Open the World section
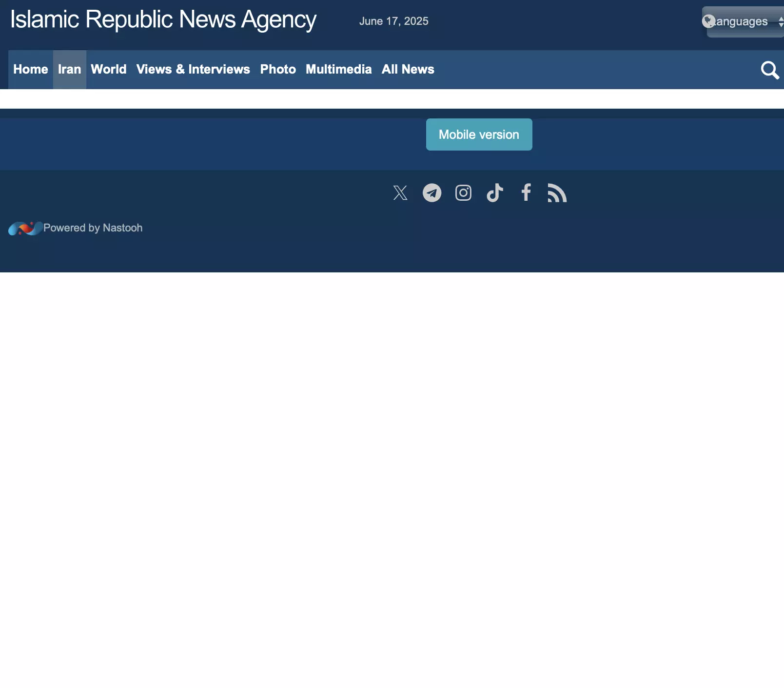The image size is (784, 688). pyautogui.click(x=109, y=69)
